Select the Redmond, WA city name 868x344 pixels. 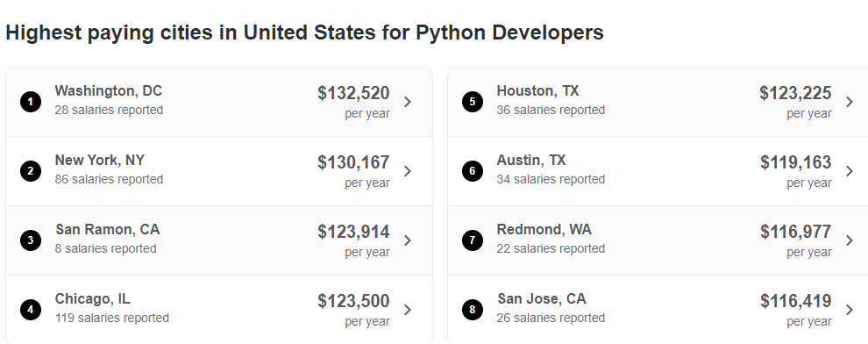pos(544,229)
